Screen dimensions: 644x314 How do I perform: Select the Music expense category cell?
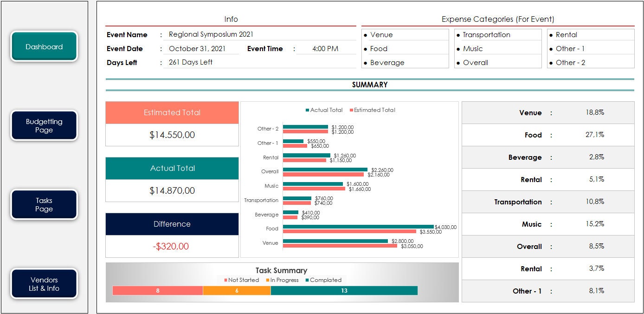click(x=498, y=49)
